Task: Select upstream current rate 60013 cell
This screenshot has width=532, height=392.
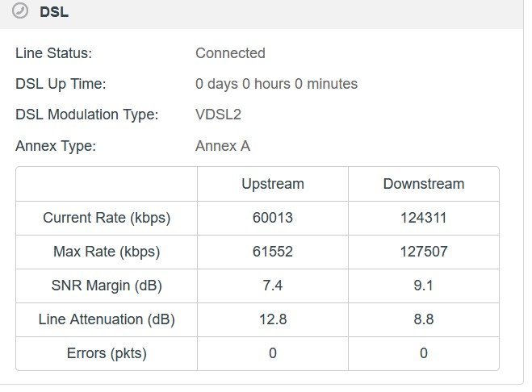Action: coord(273,218)
